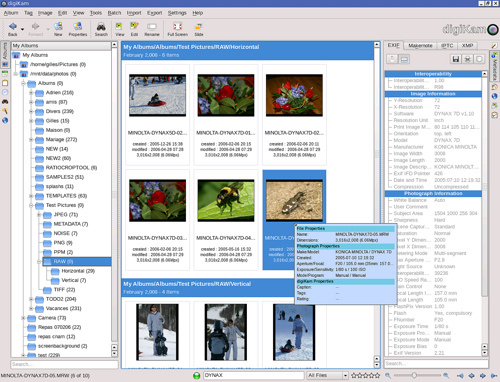Select the Horizontal (29) album
Screen dimensions: 500x382
[x=78, y=271]
